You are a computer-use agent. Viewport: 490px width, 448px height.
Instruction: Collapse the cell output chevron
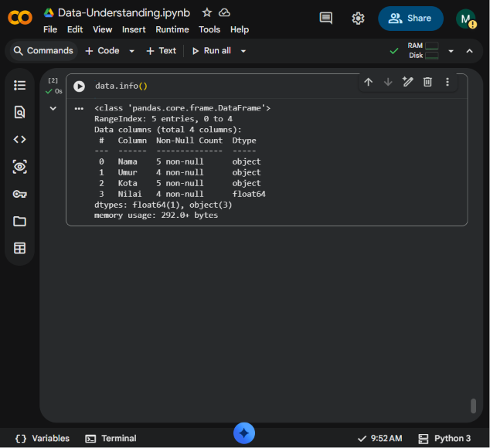53,108
